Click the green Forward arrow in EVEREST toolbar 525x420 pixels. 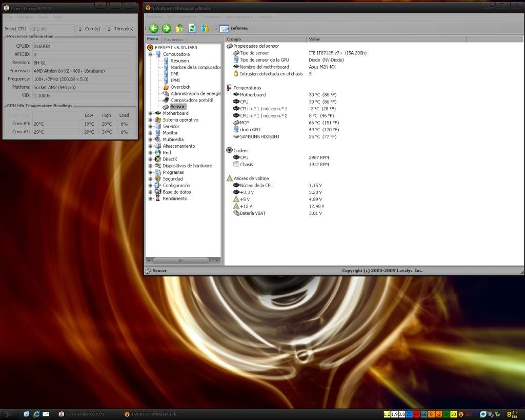(x=166, y=28)
